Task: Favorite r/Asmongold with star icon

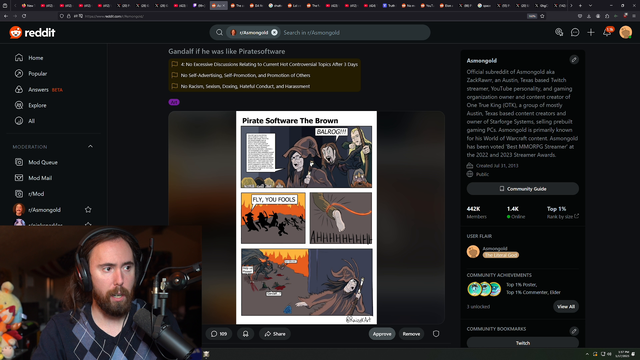Action: pyautogui.click(x=88, y=210)
